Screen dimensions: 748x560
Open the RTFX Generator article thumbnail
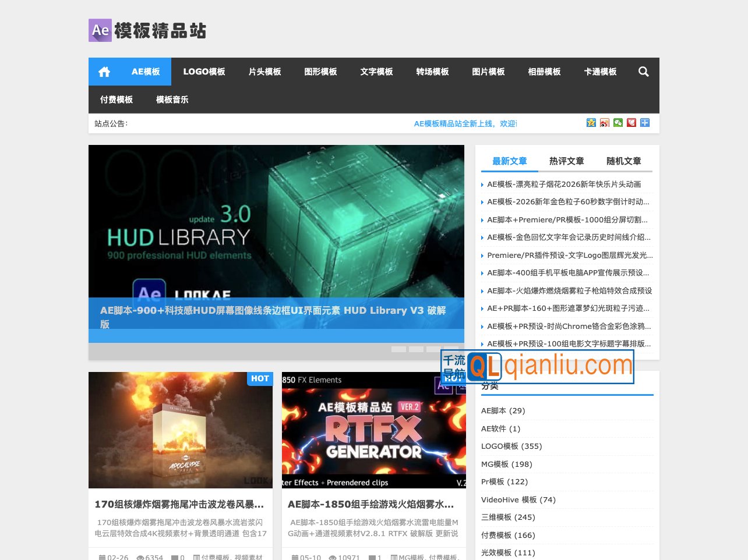tap(373, 430)
